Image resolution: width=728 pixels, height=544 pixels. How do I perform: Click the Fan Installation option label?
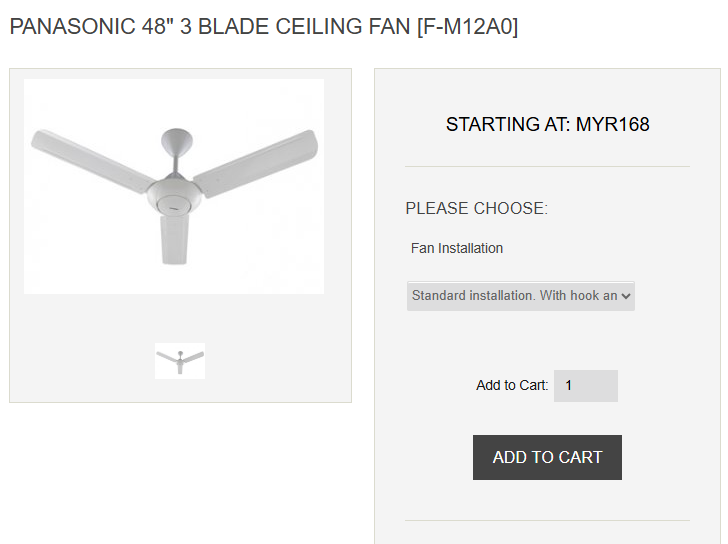(x=457, y=248)
